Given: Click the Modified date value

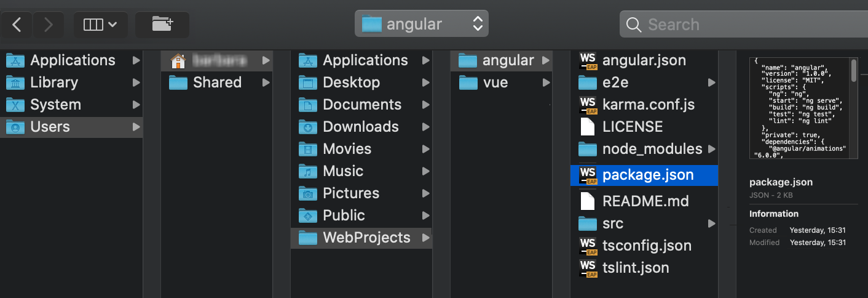Looking at the screenshot, I should pos(818,243).
